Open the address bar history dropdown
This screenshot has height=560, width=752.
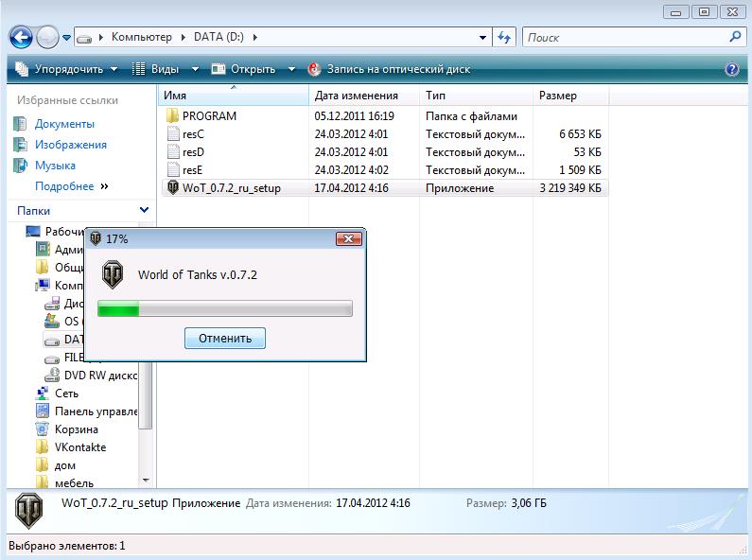click(x=483, y=38)
